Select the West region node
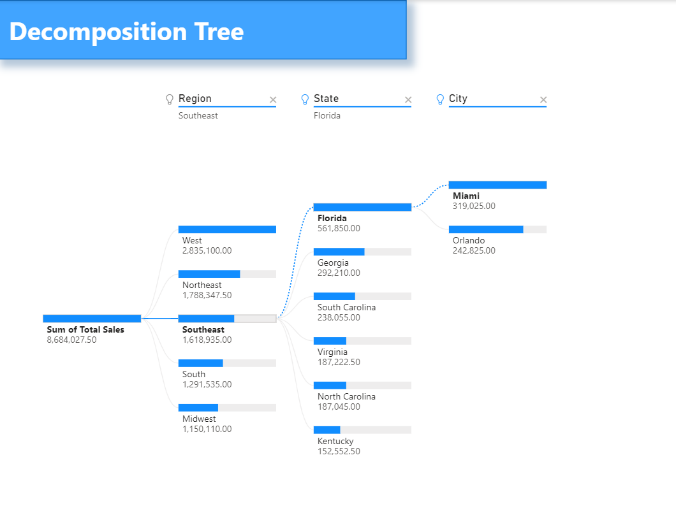676x511 pixels. coord(227,240)
